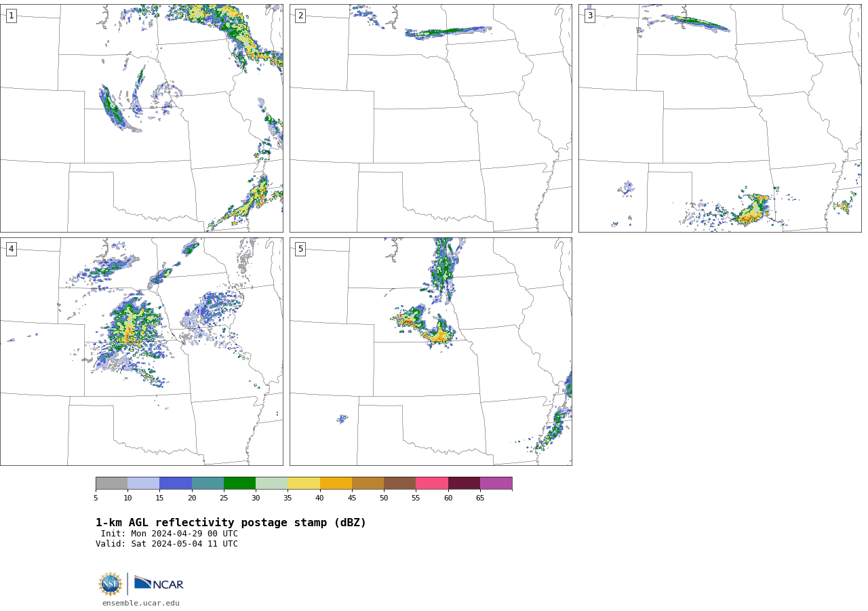Open ensemble member 5 reflectivity map
The image size is (868, 611).
click(431, 351)
